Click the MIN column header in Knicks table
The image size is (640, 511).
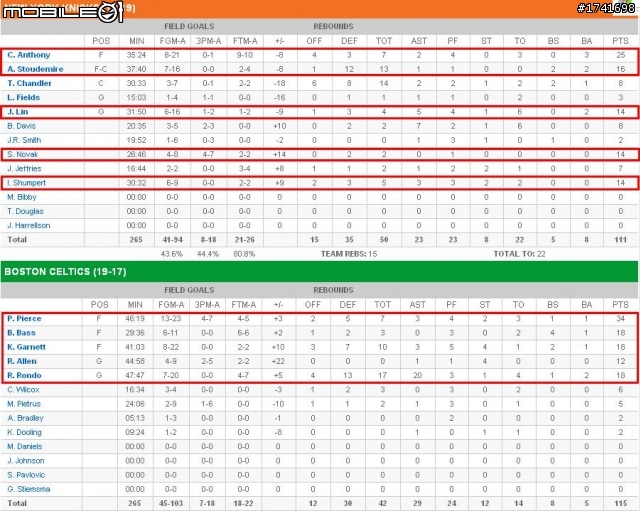point(136,41)
